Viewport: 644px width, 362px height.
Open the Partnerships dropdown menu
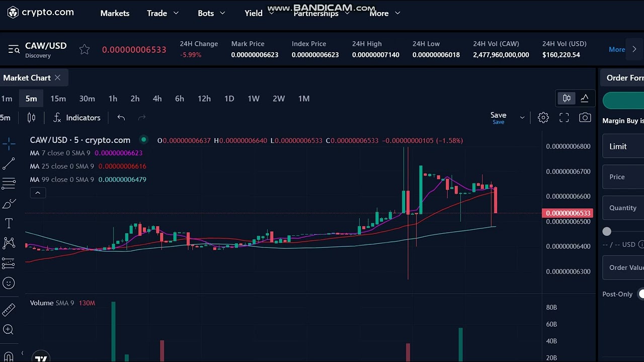(322, 13)
